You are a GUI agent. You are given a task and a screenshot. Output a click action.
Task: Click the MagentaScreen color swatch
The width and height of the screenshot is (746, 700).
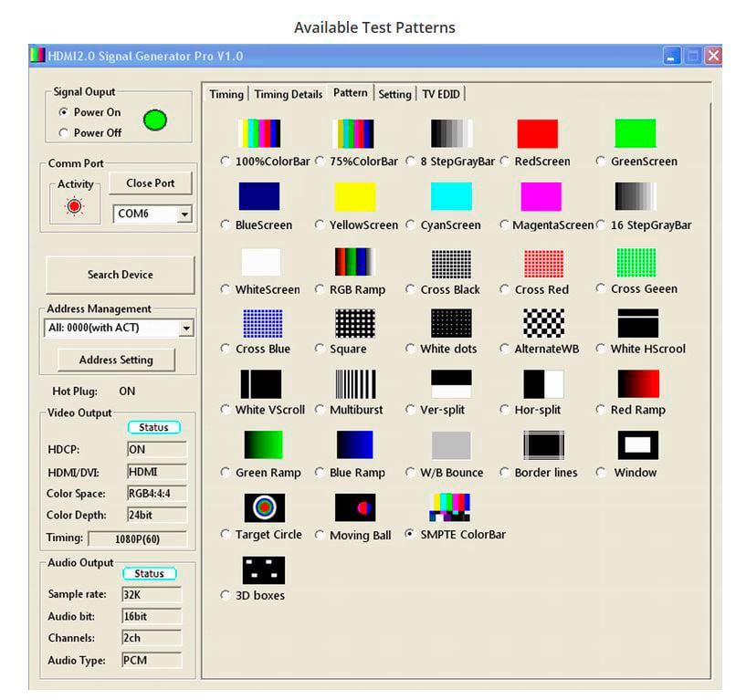[x=541, y=196]
